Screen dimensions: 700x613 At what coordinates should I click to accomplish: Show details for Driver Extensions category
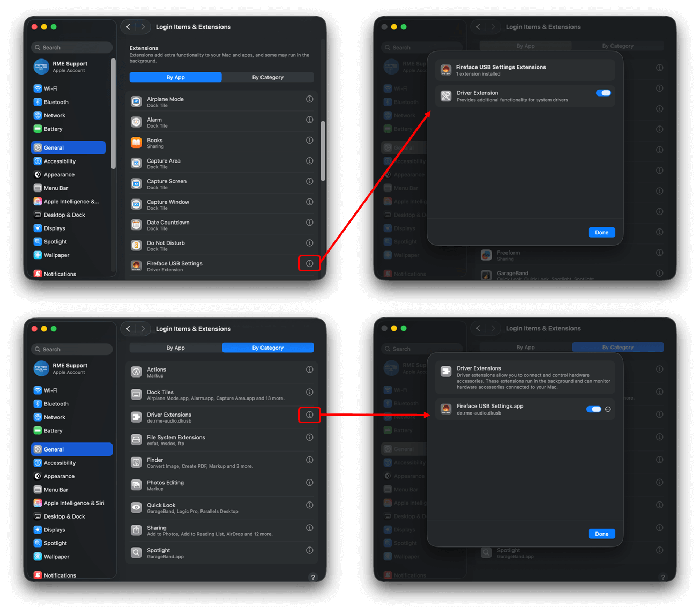(x=309, y=415)
